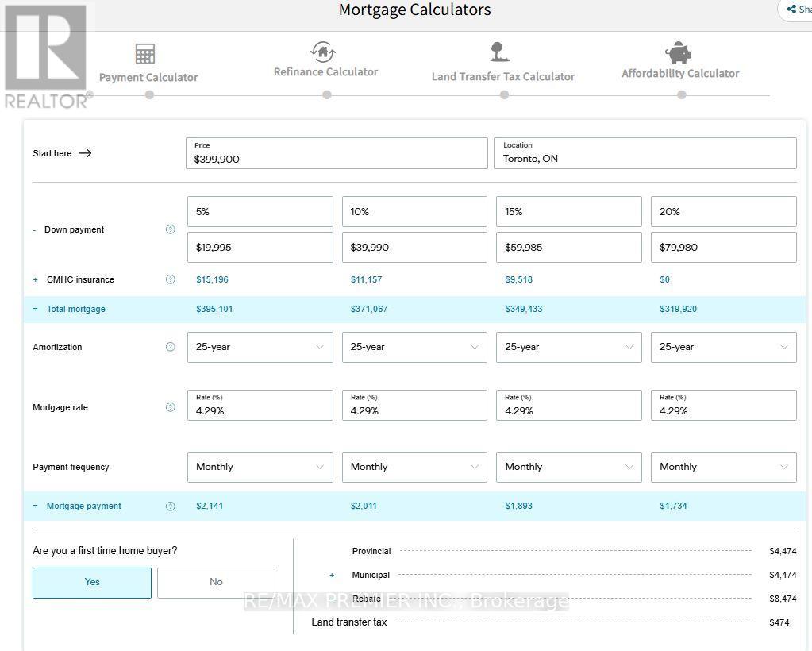This screenshot has width=812, height=651.
Task: Click the Down payment help icon
Action: pos(170,229)
